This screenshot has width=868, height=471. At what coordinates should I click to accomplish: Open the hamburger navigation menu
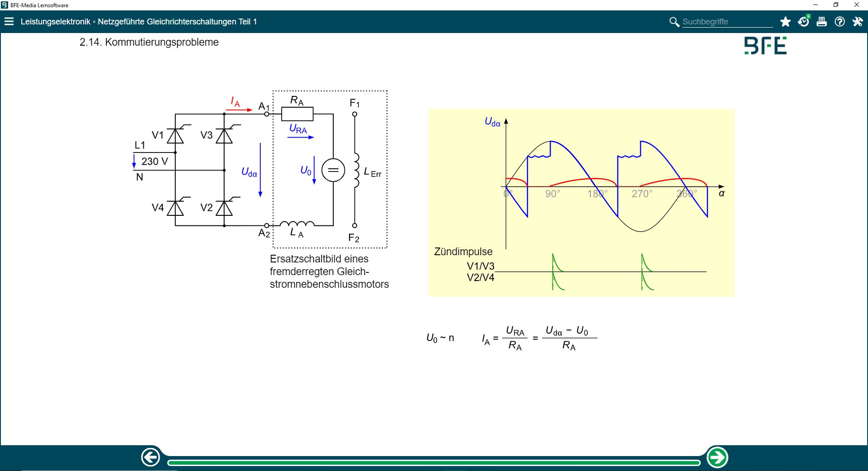pos(9,22)
